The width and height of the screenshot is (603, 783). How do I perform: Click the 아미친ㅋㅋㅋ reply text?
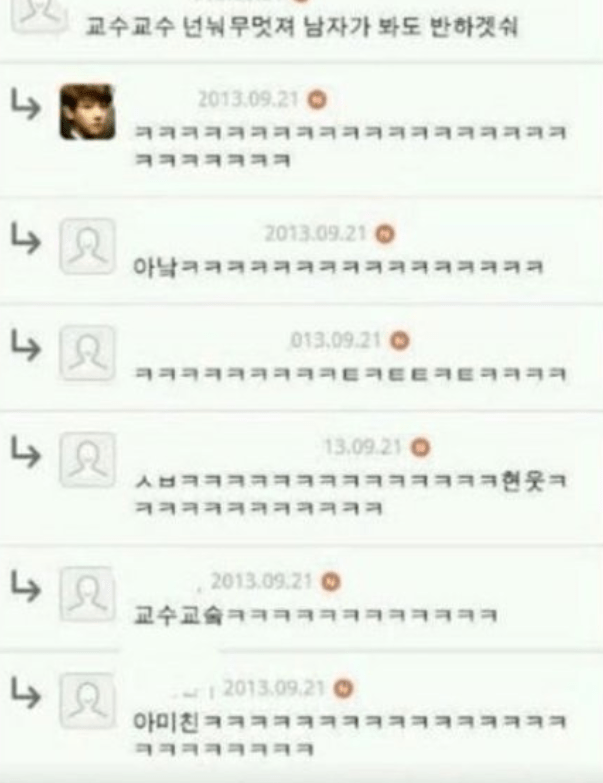(x=350, y=734)
